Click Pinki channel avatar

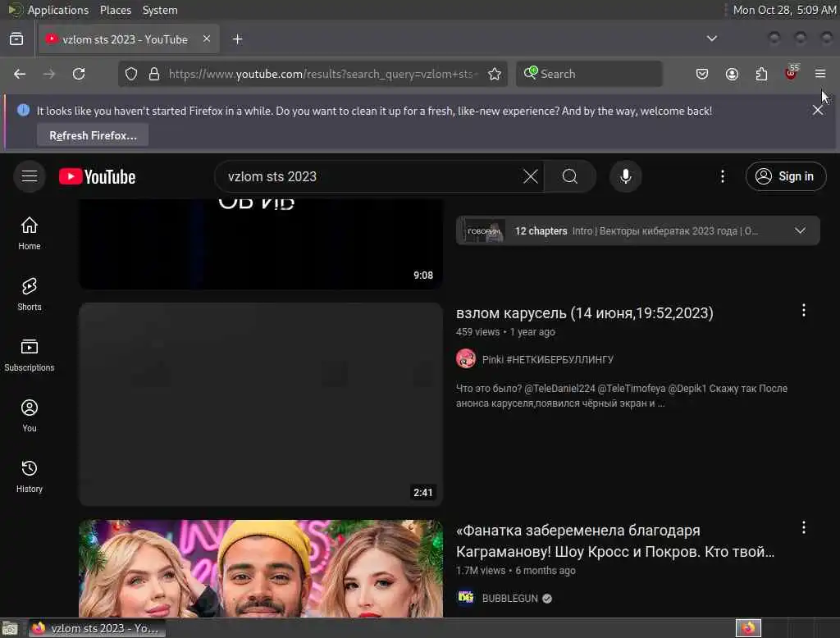466,359
